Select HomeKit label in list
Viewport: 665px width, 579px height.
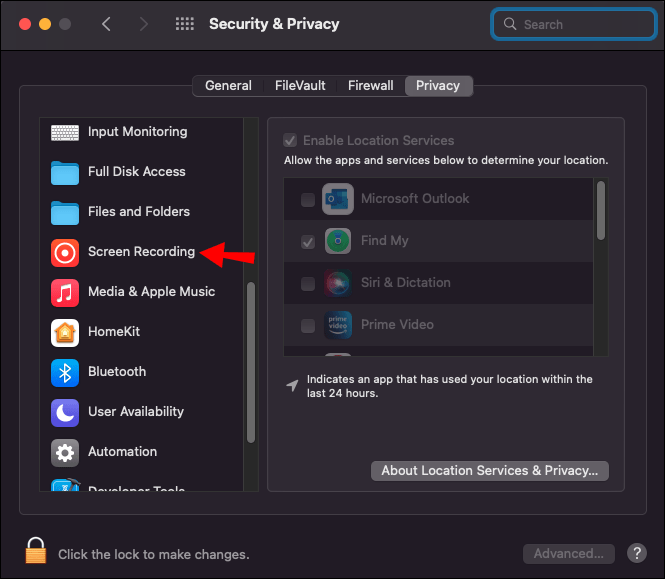point(114,331)
